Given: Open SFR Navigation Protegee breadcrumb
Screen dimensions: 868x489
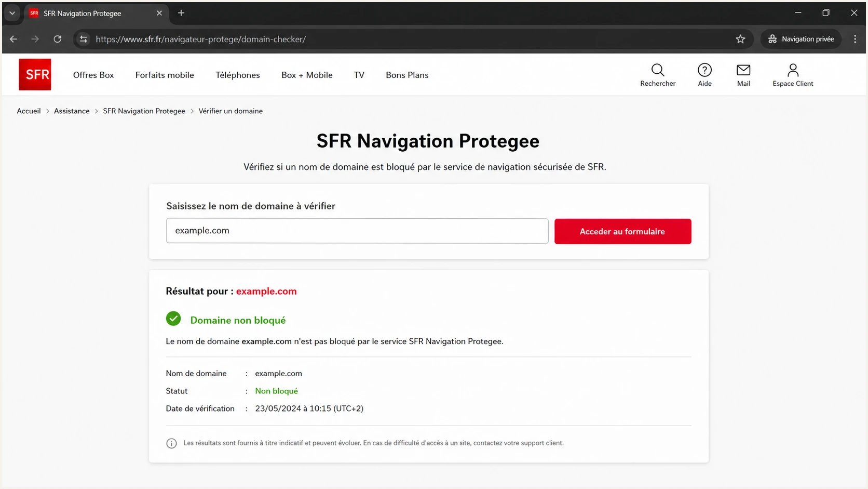Looking at the screenshot, I should pyautogui.click(x=144, y=111).
